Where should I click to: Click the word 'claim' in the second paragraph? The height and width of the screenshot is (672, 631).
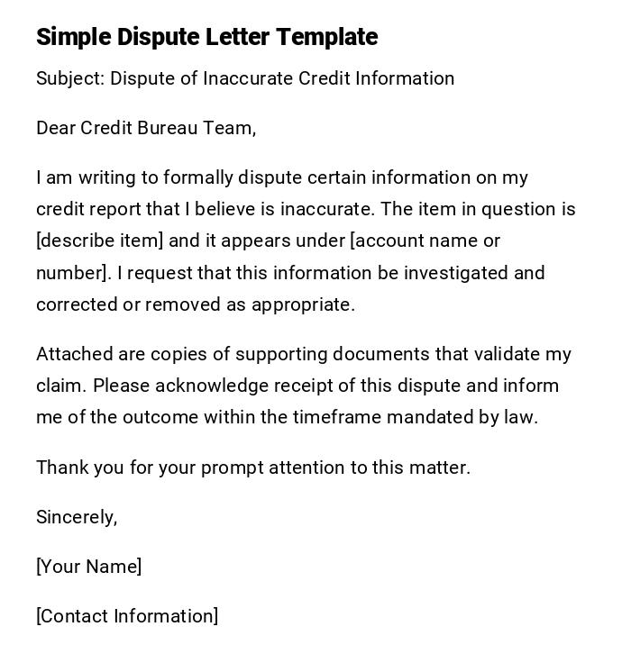pyautogui.click(x=59, y=386)
